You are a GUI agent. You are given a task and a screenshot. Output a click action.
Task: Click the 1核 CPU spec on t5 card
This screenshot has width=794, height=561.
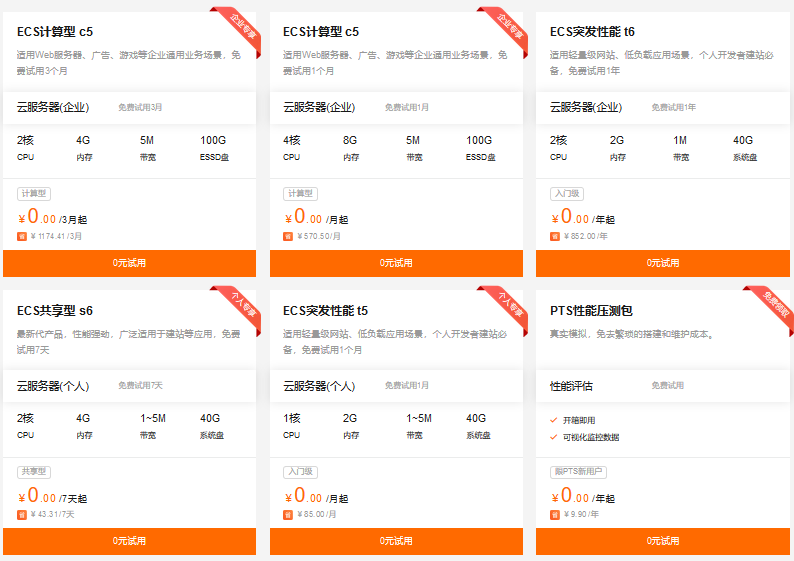(x=292, y=426)
